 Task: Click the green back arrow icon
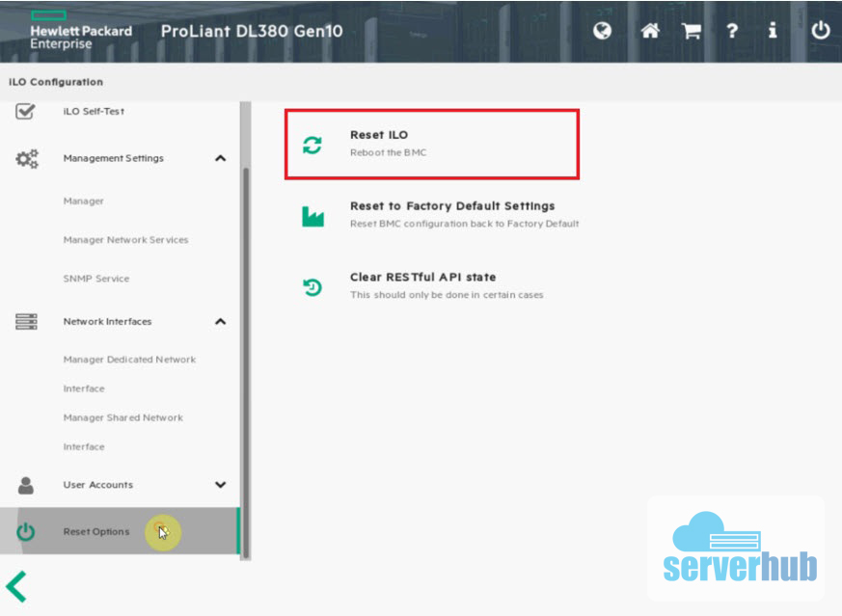click(16, 586)
